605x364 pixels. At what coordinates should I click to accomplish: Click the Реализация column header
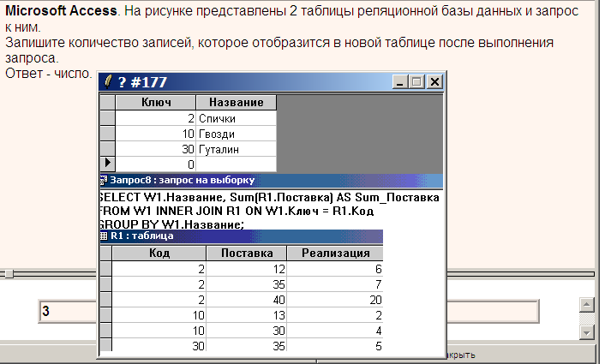[335, 253]
